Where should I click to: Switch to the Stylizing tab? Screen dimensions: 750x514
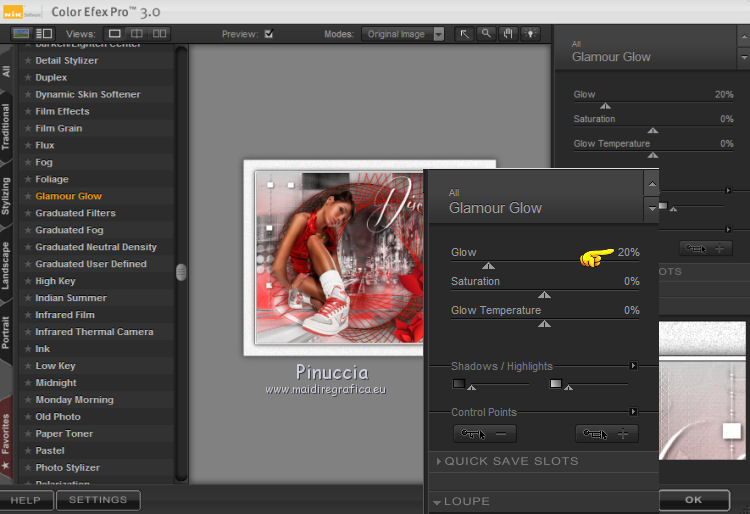coord(6,196)
